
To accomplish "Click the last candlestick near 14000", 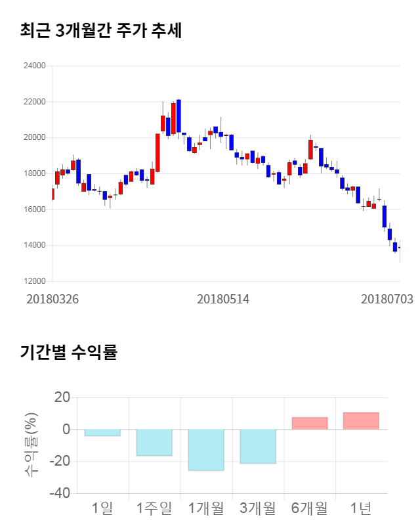I will pos(400,248).
